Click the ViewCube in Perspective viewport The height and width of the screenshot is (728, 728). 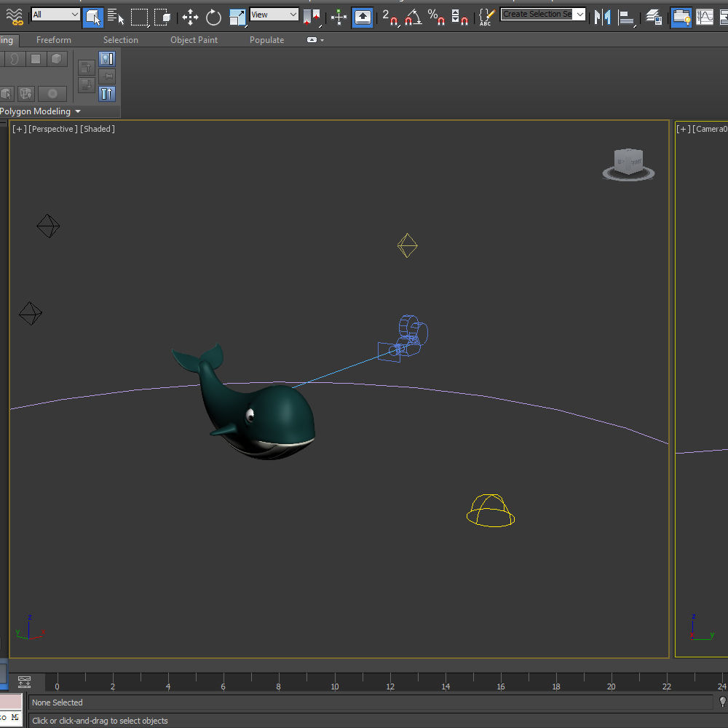click(628, 164)
